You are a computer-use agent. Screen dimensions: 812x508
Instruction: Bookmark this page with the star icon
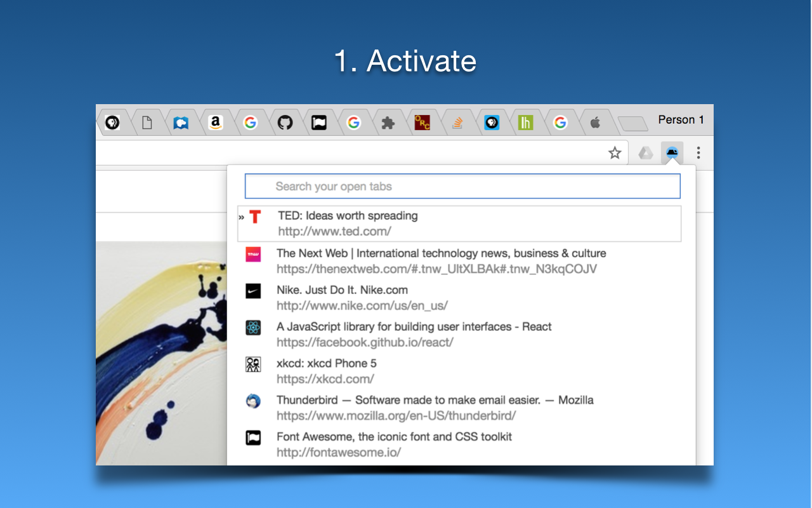pyautogui.click(x=615, y=152)
